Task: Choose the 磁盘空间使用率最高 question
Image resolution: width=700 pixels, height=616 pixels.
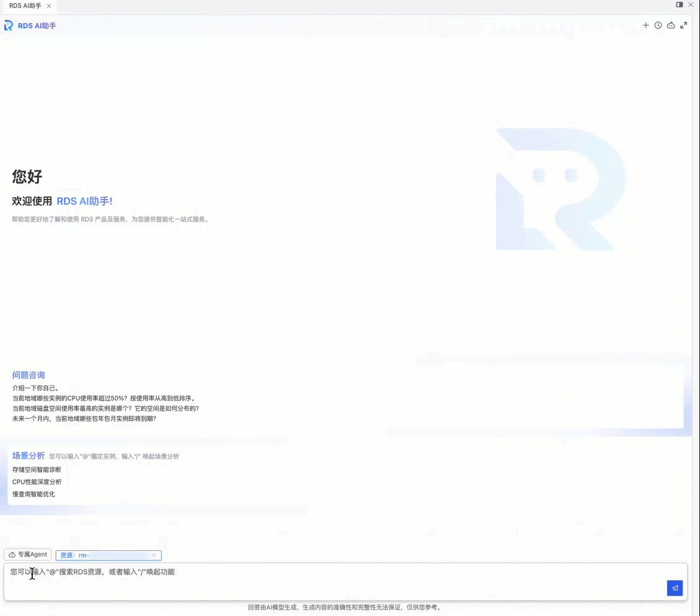Action: click(x=106, y=408)
